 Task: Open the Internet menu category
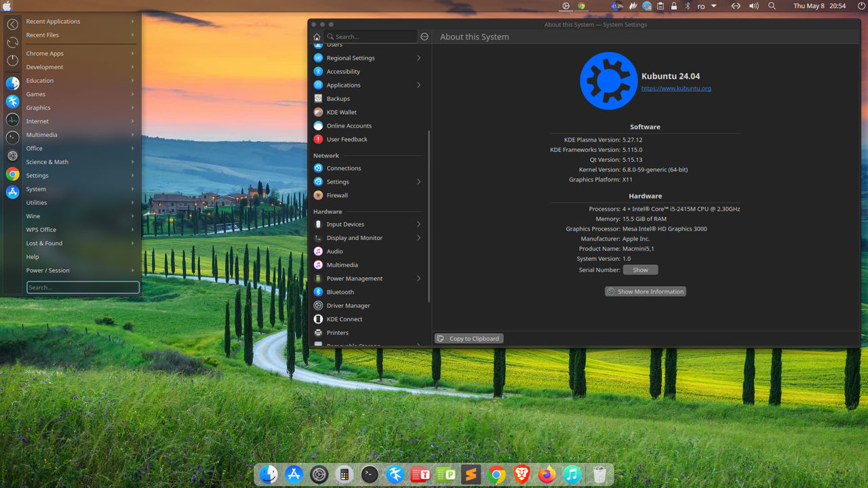pyautogui.click(x=81, y=121)
